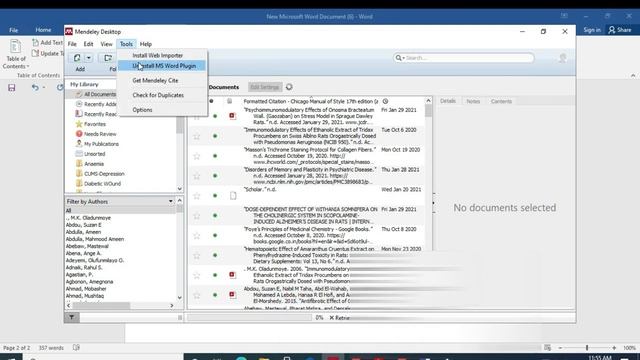Click the Folders toolbar icon

(108, 58)
